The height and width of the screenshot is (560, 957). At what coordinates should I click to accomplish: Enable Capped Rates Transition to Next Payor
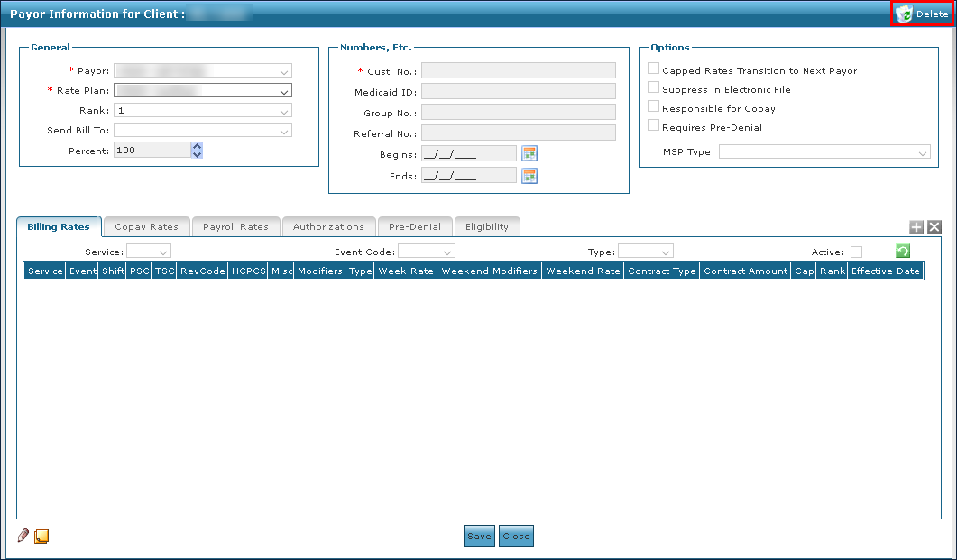point(654,69)
